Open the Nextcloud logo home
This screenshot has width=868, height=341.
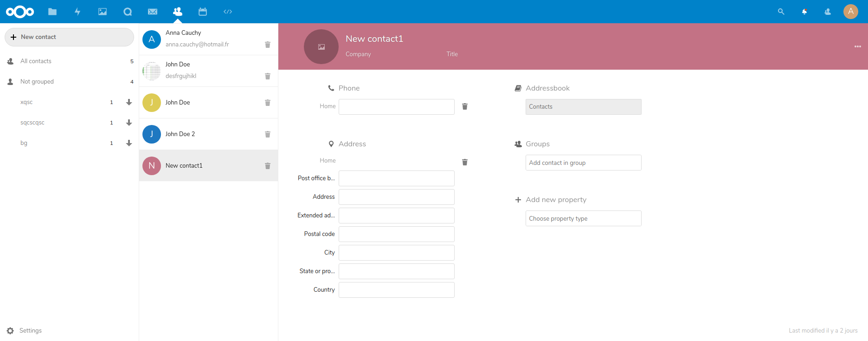coord(20,12)
